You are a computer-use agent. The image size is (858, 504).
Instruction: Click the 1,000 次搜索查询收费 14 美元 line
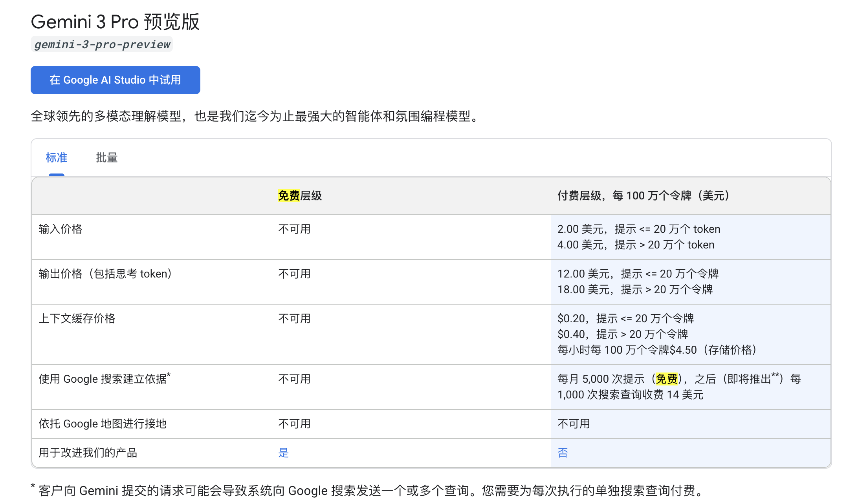(631, 394)
